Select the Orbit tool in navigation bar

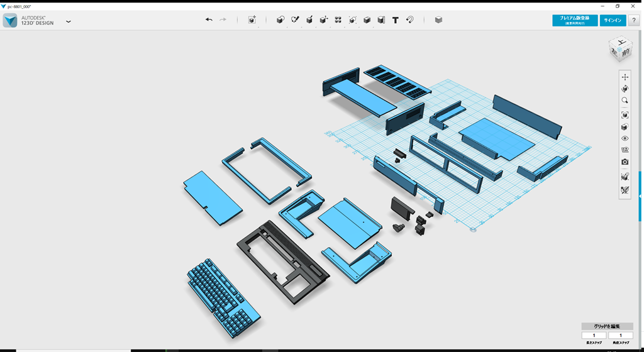click(x=625, y=89)
